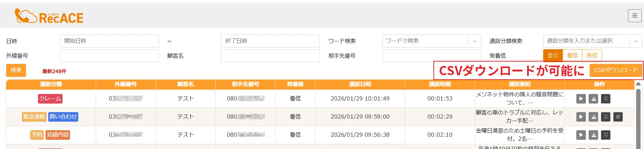Viewport: 644px width, 149px height.
Task: Open the hamburger menu at top right
Action: (x=634, y=16)
